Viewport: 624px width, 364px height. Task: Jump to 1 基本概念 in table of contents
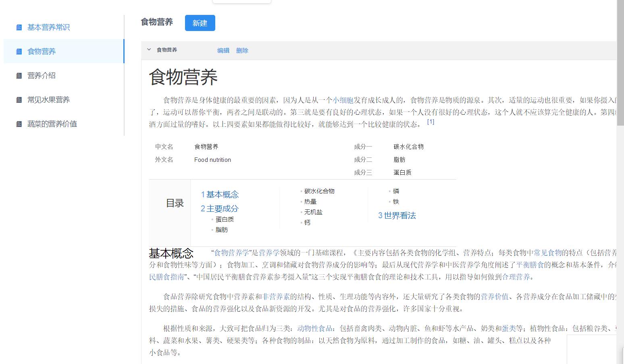point(220,194)
